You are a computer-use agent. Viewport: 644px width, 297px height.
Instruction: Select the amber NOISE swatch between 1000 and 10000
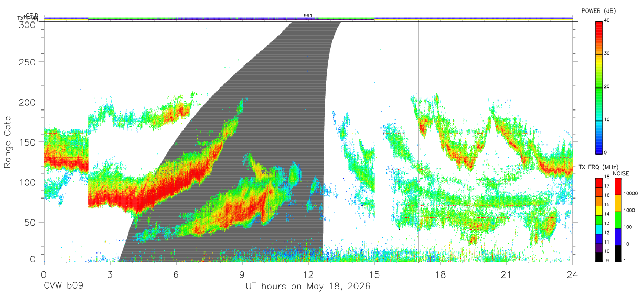618,203
